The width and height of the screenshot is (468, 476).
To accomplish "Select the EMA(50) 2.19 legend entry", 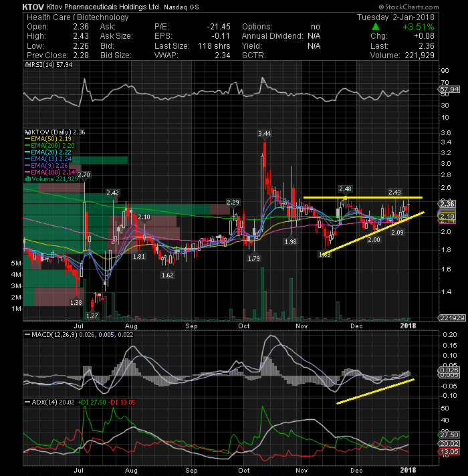I will pos(48,139).
